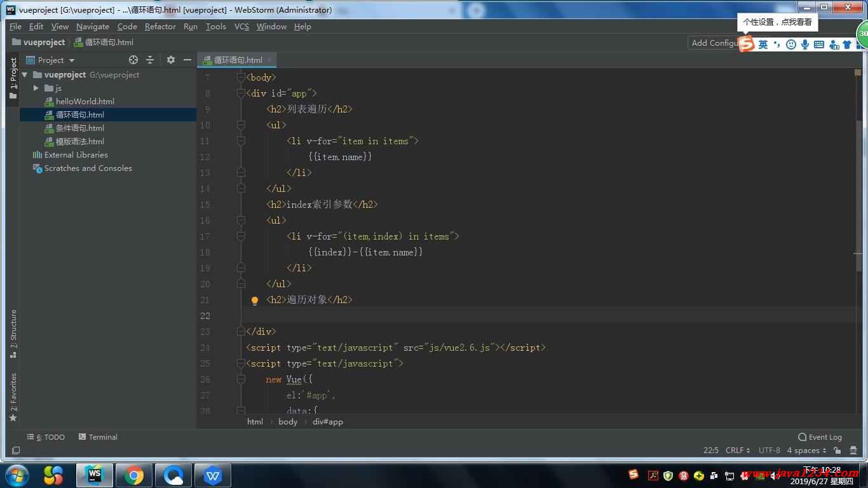The image size is (868, 488).
Task: Click the locate-opened-file target icon in Project panel
Action: (x=133, y=60)
